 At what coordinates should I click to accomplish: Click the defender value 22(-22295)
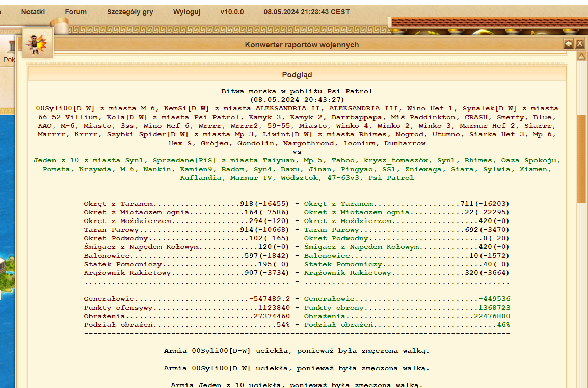487,212
